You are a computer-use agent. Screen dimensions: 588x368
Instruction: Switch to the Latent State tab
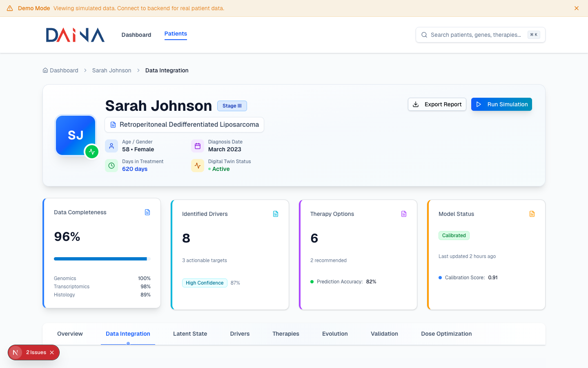point(190,334)
